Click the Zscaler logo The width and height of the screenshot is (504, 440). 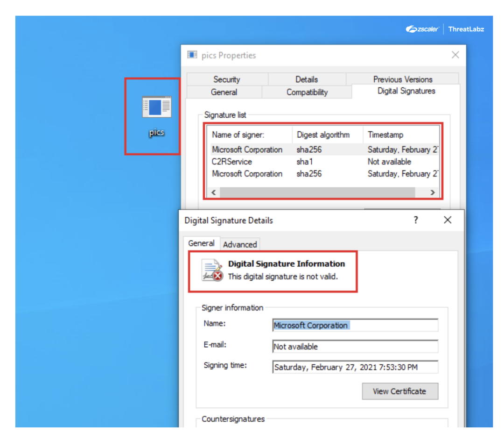point(421,28)
